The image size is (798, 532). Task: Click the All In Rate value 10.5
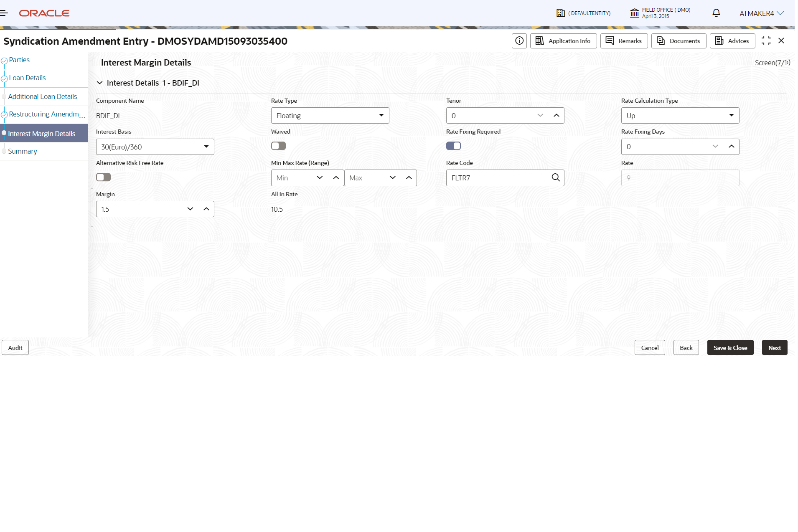(x=277, y=209)
